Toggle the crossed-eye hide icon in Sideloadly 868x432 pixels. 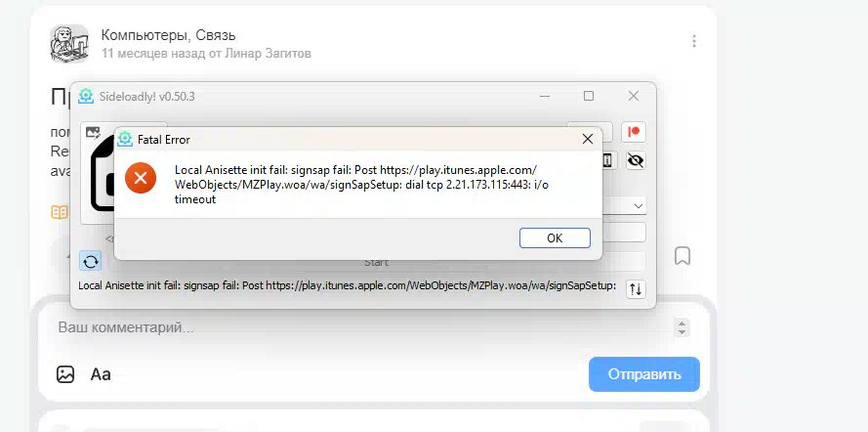click(x=636, y=160)
